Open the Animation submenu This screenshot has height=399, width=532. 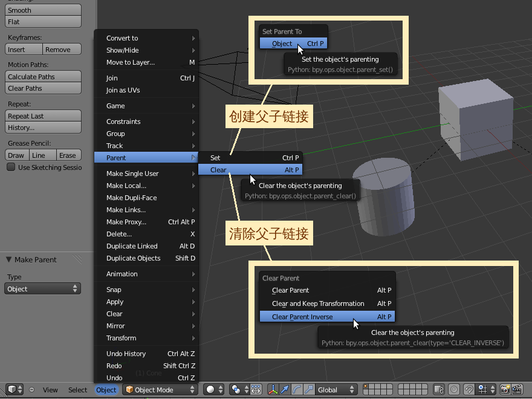click(146, 274)
